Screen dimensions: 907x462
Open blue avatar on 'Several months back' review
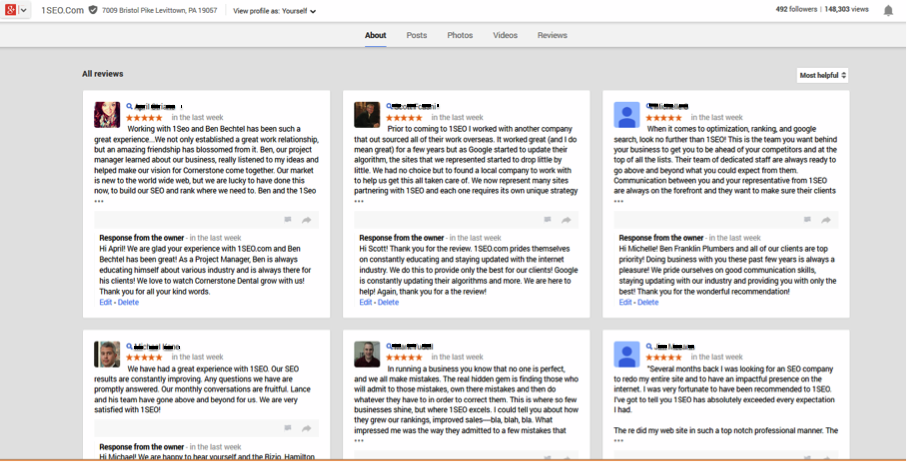[x=626, y=354]
